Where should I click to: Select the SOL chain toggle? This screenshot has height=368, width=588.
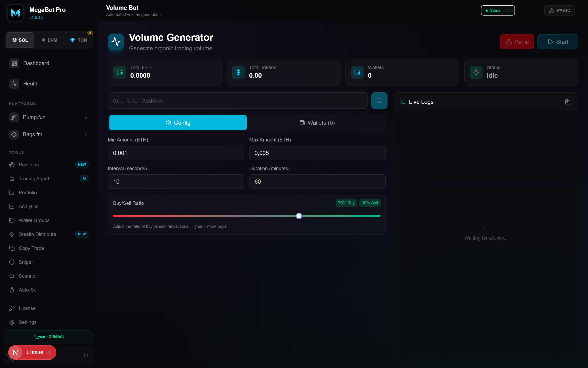pos(20,40)
